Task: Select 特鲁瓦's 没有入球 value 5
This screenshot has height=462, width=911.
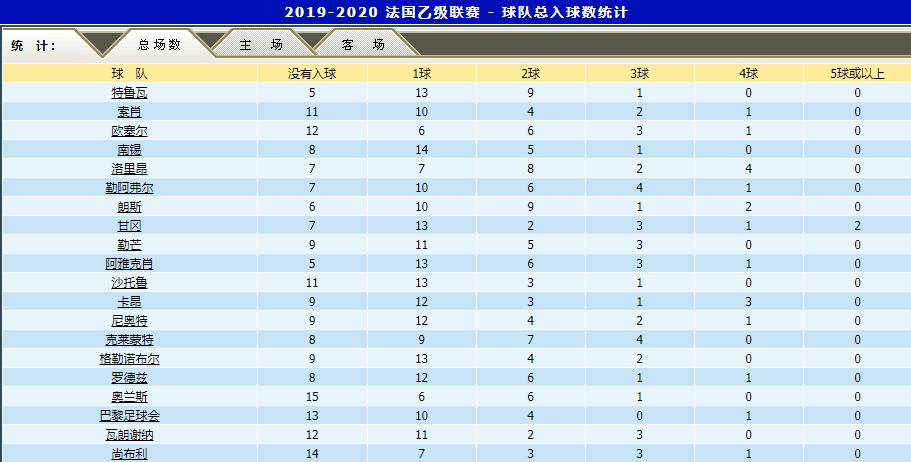Action: tap(312, 93)
